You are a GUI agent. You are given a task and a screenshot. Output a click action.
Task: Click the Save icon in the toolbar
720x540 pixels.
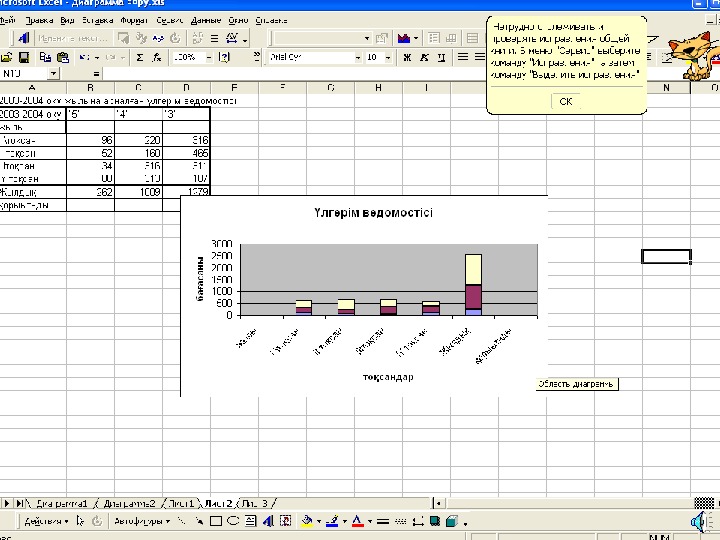[23, 57]
